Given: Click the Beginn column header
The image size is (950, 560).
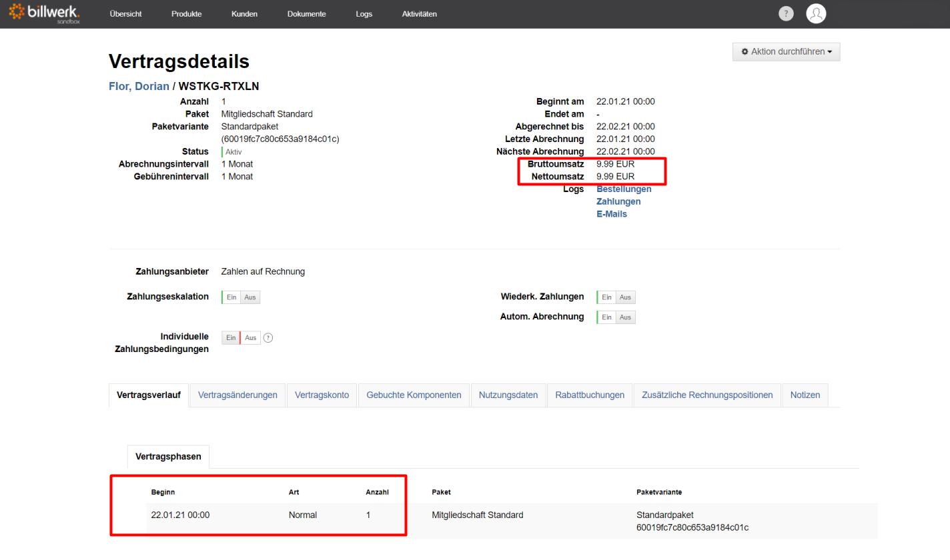Looking at the screenshot, I should pyautogui.click(x=163, y=492).
